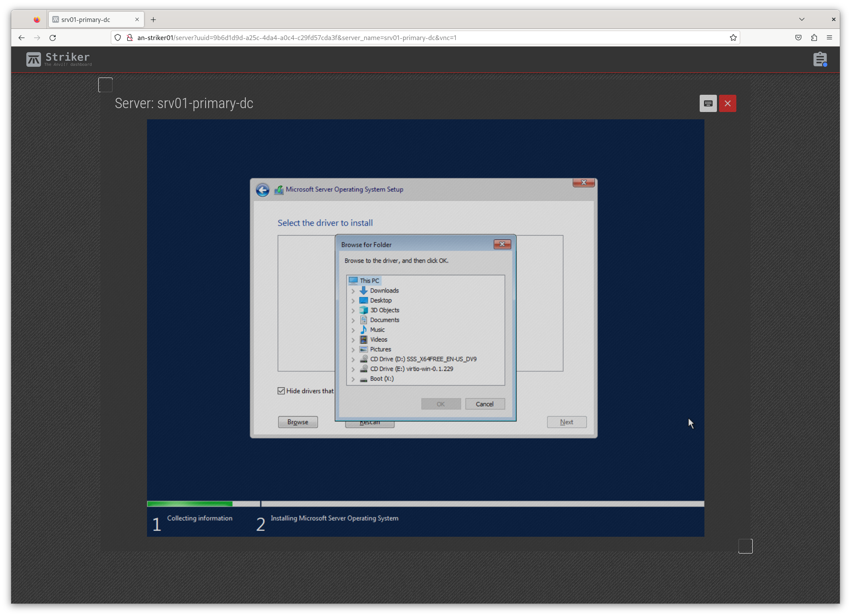Expand the Music tree node
Screen dimensions: 851x616
[353, 330]
